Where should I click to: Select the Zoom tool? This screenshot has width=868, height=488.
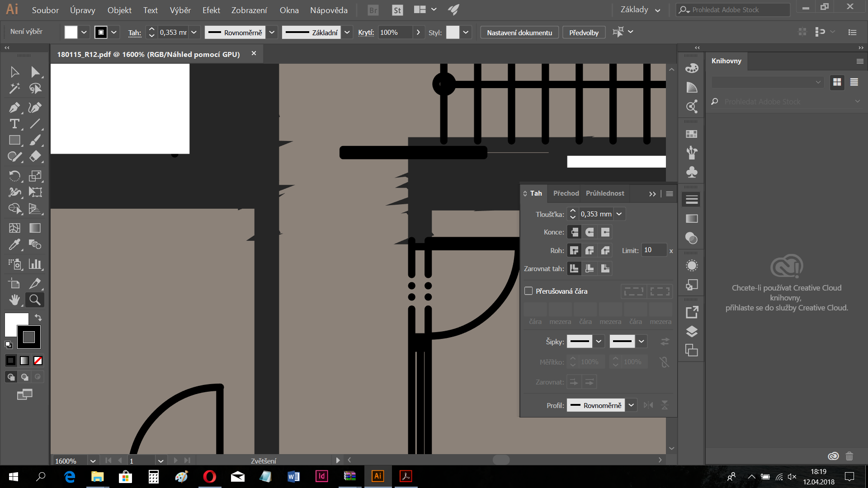tap(35, 300)
